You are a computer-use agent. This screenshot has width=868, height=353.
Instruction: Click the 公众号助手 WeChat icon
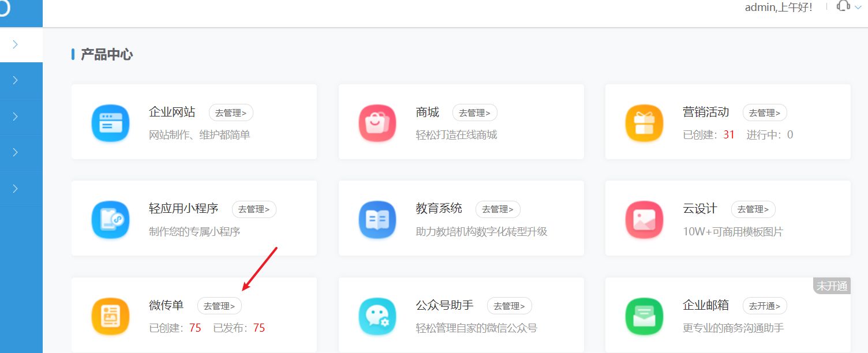point(377,316)
